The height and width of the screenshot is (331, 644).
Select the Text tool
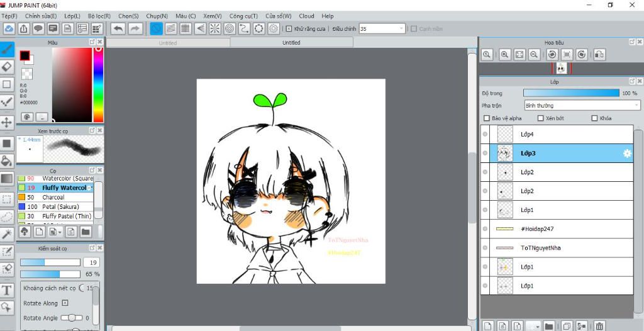point(7,290)
